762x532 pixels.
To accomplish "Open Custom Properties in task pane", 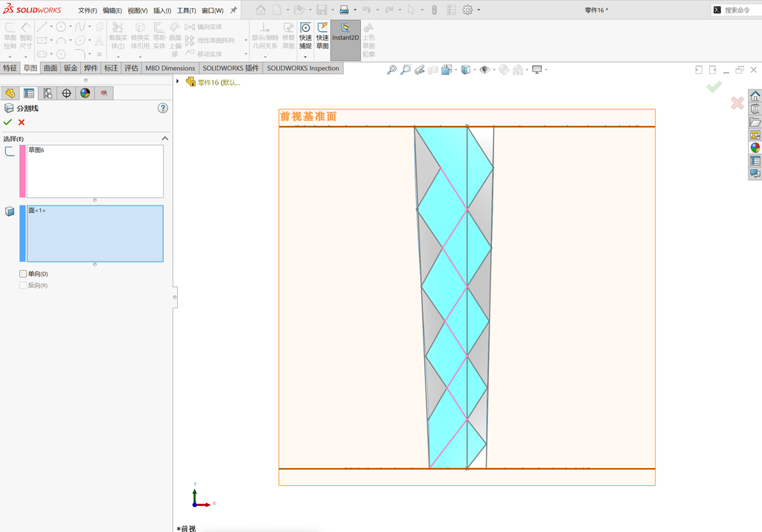I will pyautogui.click(x=755, y=161).
